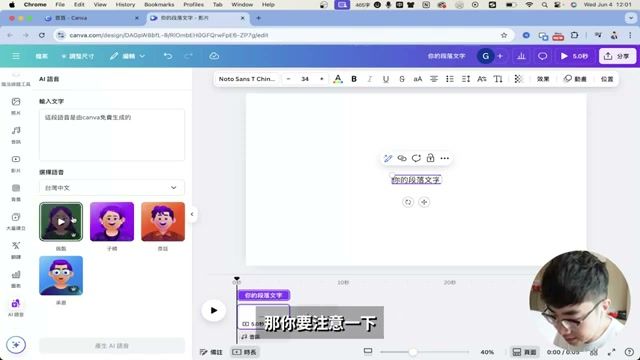This screenshot has width=640, height=360.
Task: Collapse the side panel with arrow handle
Action: (192, 214)
